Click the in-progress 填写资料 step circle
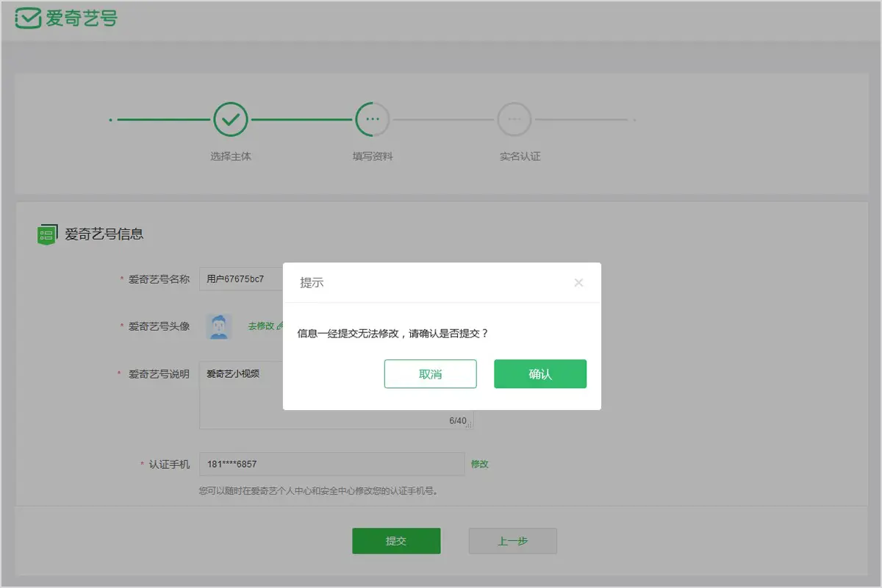The width and height of the screenshot is (882, 588). (x=373, y=119)
